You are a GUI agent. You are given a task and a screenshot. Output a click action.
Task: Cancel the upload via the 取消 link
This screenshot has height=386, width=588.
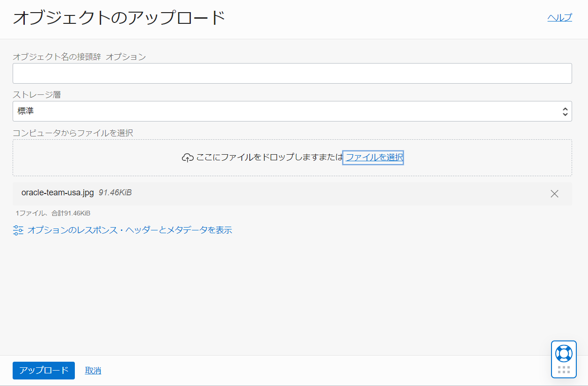(93, 370)
